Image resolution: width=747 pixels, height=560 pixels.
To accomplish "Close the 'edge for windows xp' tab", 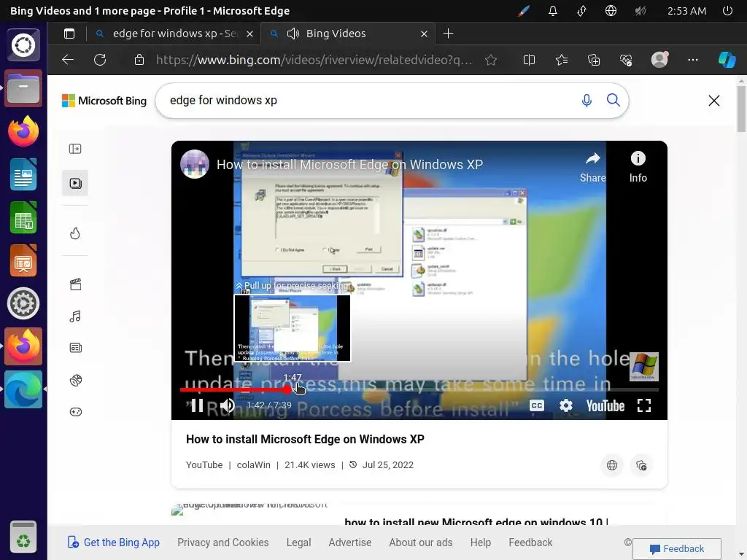I will (249, 34).
